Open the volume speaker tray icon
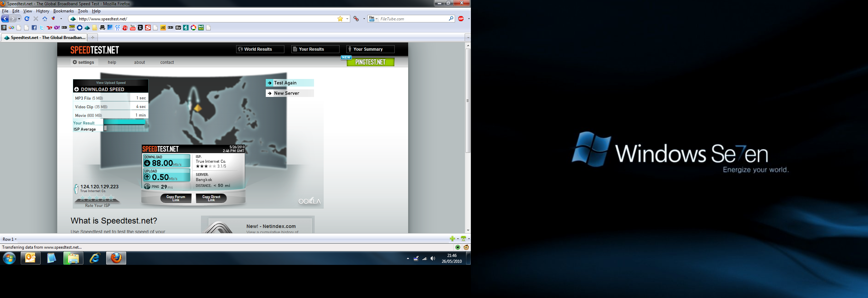Image resolution: width=868 pixels, height=298 pixels. (x=433, y=258)
